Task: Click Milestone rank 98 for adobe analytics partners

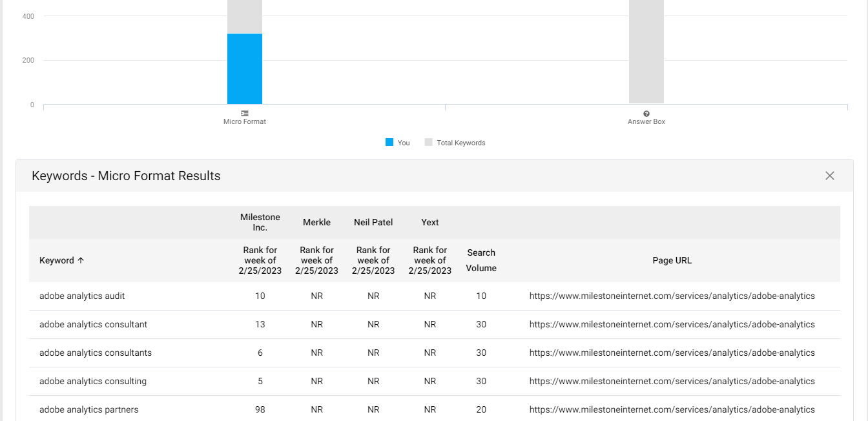Action: (x=260, y=409)
